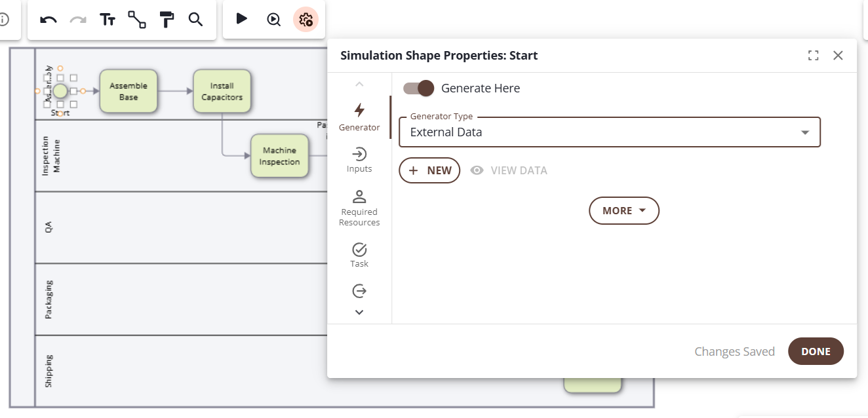Open the Required Resources tab
The image size is (868, 418).
click(359, 208)
